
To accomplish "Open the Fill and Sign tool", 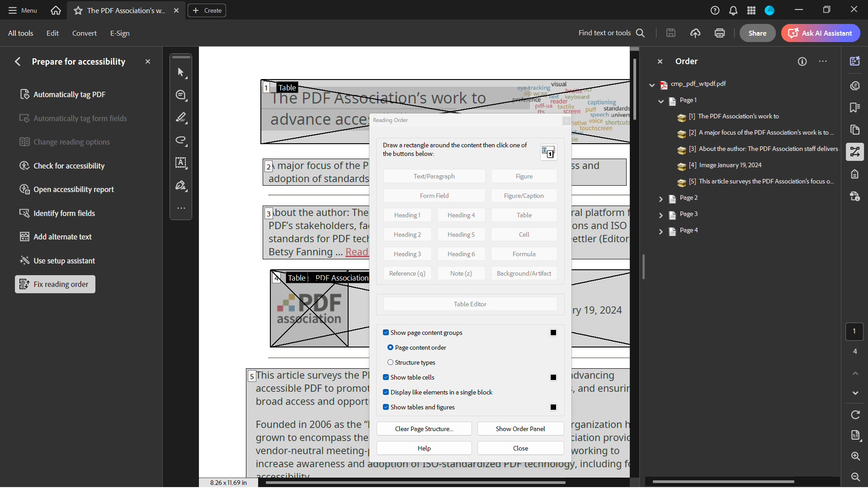I will pyautogui.click(x=180, y=185).
